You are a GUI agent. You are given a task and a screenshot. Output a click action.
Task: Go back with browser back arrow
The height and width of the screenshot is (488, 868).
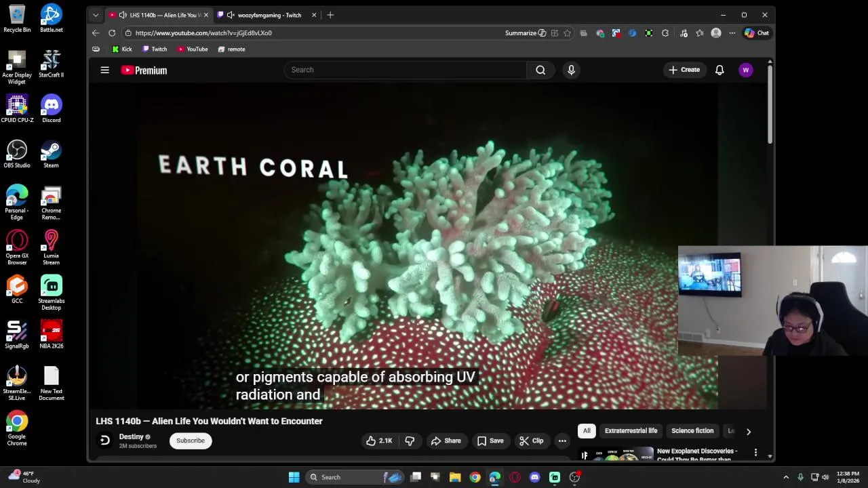click(96, 33)
